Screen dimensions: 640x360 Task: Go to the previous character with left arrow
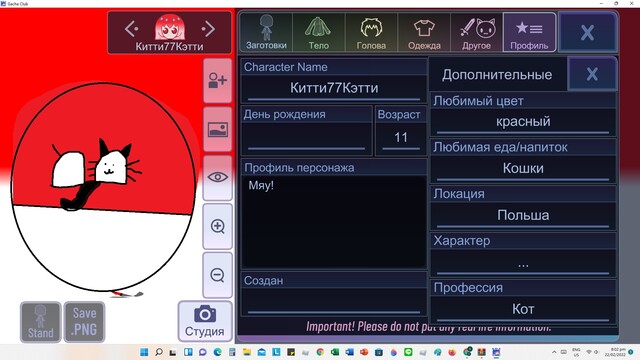click(x=131, y=29)
